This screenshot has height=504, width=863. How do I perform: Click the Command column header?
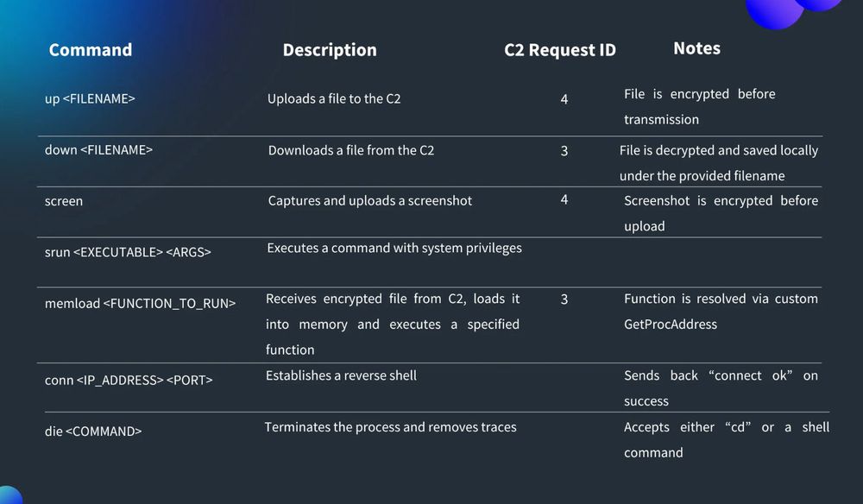point(91,50)
